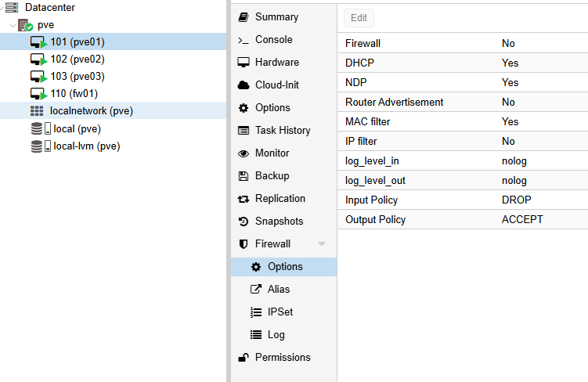Select the Output Policy row
The height and width of the screenshot is (382, 588).
(x=463, y=220)
